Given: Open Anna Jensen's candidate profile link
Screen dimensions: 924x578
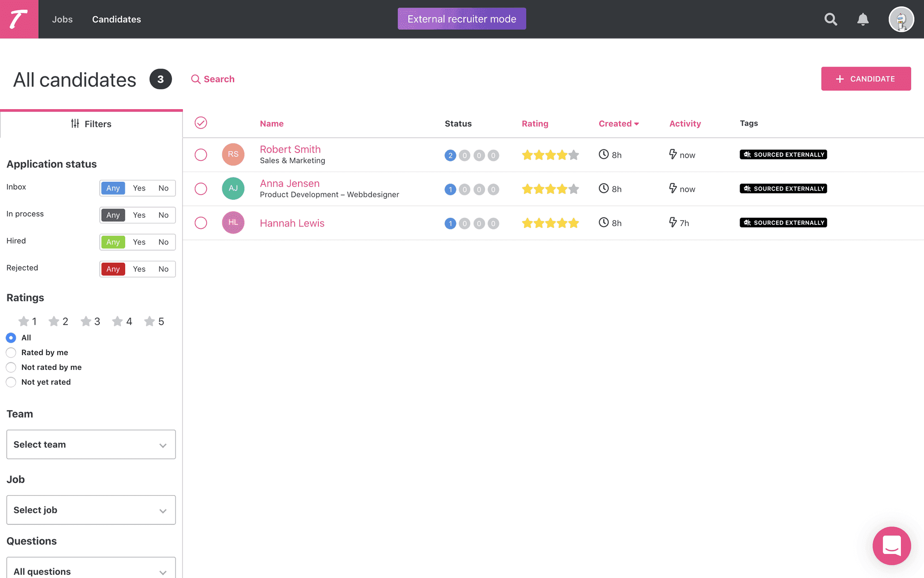Looking at the screenshot, I should 290,184.
